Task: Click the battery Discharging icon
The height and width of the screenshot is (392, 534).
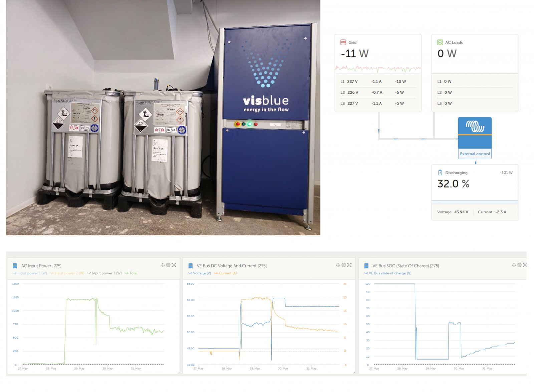Action: (440, 173)
